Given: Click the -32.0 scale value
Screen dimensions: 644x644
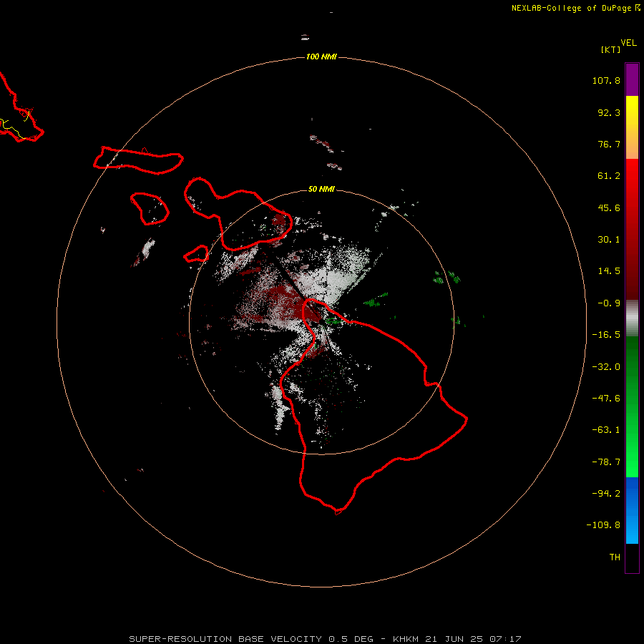Looking at the screenshot, I should point(606,367).
